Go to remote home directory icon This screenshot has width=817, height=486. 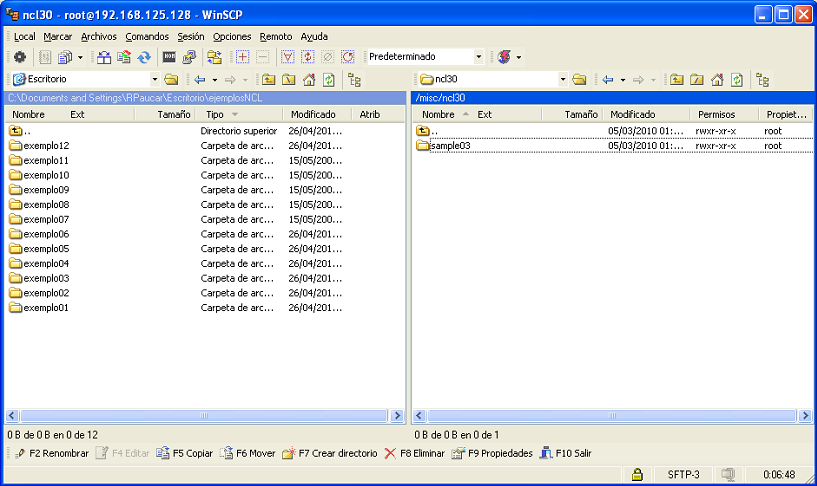pos(717,80)
